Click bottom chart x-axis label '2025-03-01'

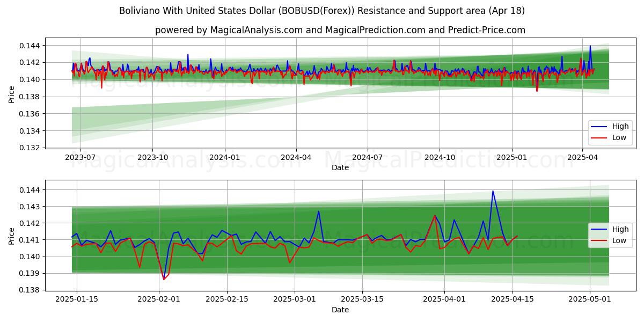coord(295,299)
